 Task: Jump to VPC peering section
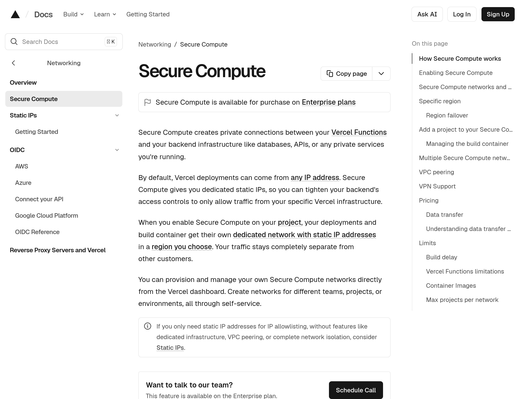[436, 172]
